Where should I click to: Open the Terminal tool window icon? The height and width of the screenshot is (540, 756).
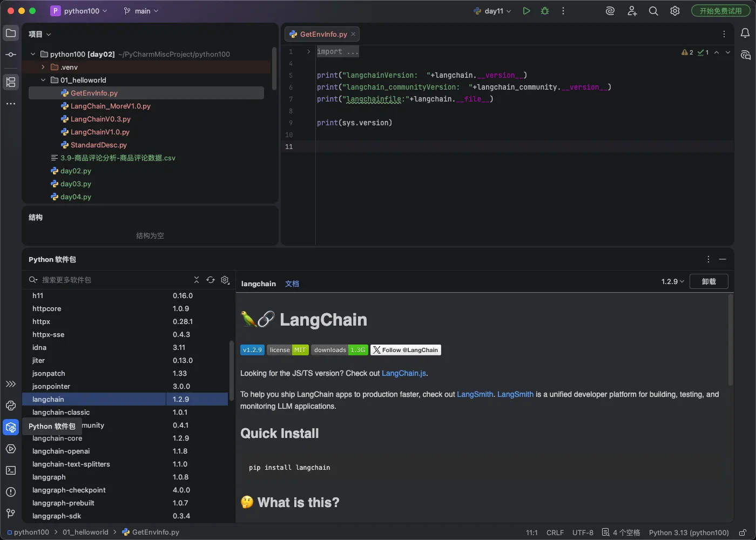[11, 470]
